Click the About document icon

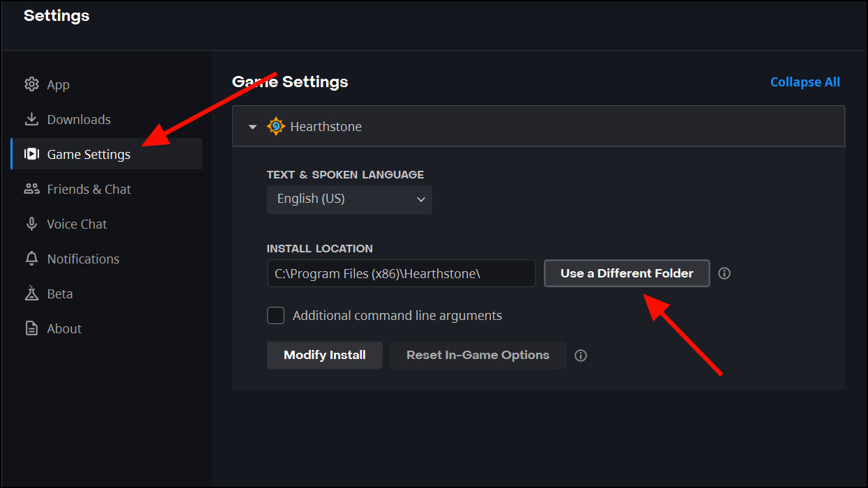tap(31, 328)
